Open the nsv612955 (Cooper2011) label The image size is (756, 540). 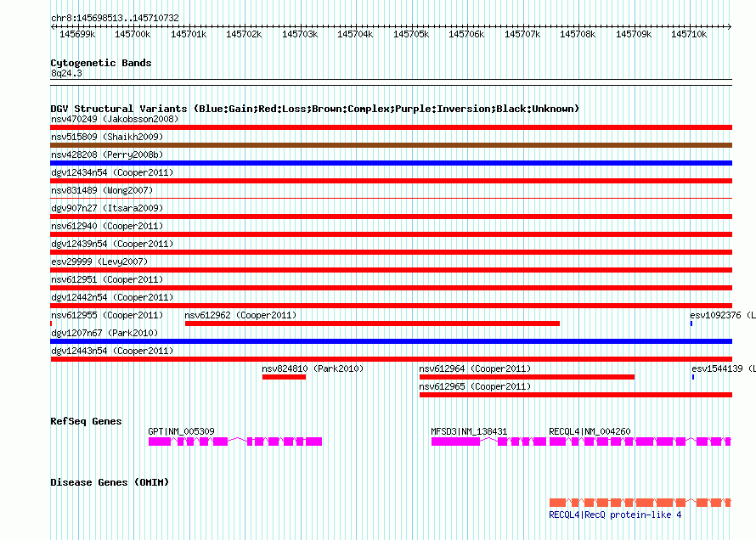click(x=107, y=315)
